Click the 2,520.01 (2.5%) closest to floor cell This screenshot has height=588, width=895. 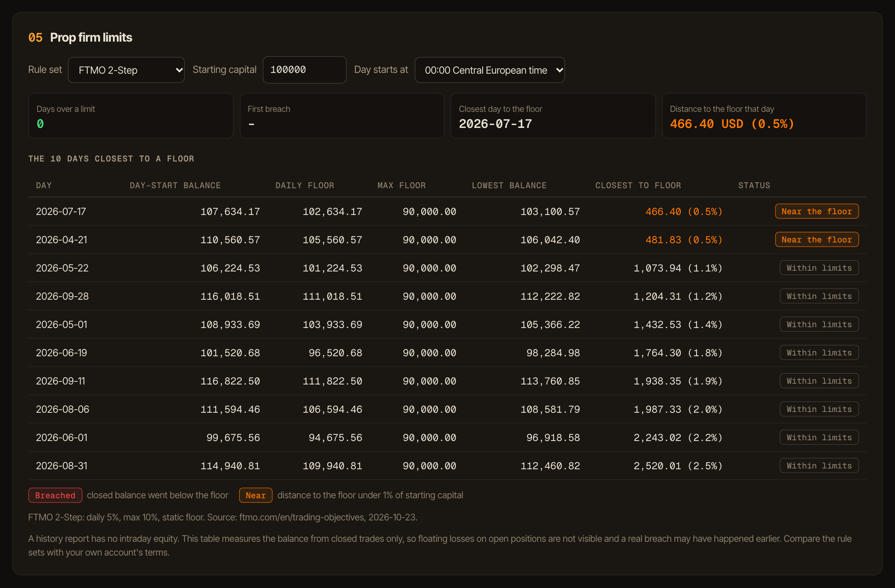pyautogui.click(x=678, y=466)
